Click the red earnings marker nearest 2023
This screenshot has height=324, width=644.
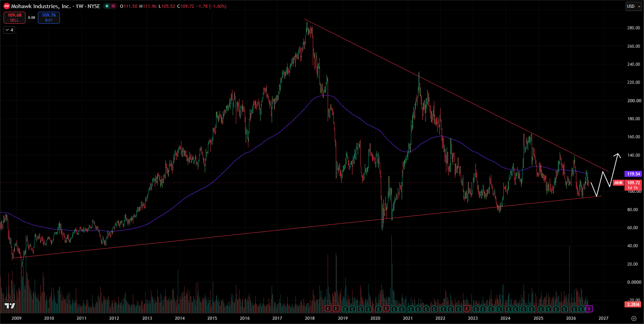pos(467,309)
